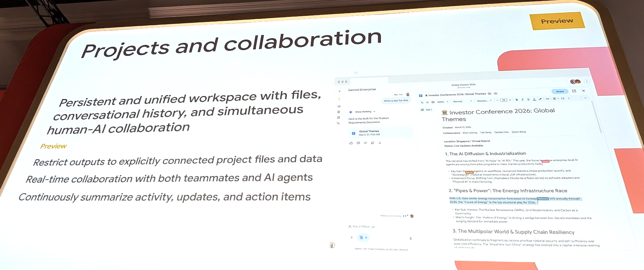This screenshot has width=644, height=270.
Task: Close the document panel
Action: pos(583,91)
